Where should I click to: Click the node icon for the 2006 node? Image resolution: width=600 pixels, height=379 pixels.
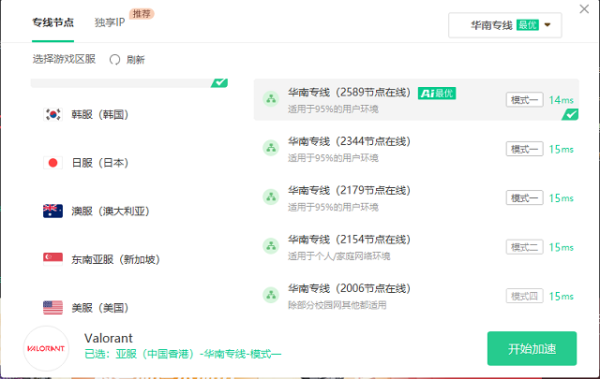point(271,295)
